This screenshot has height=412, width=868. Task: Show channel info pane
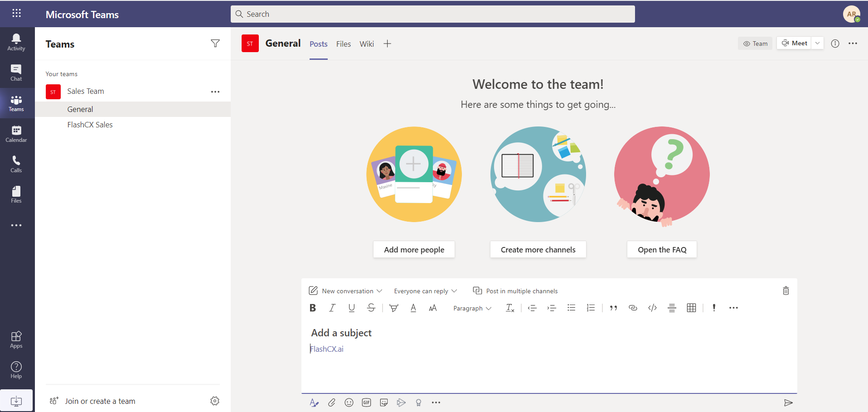(x=835, y=44)
